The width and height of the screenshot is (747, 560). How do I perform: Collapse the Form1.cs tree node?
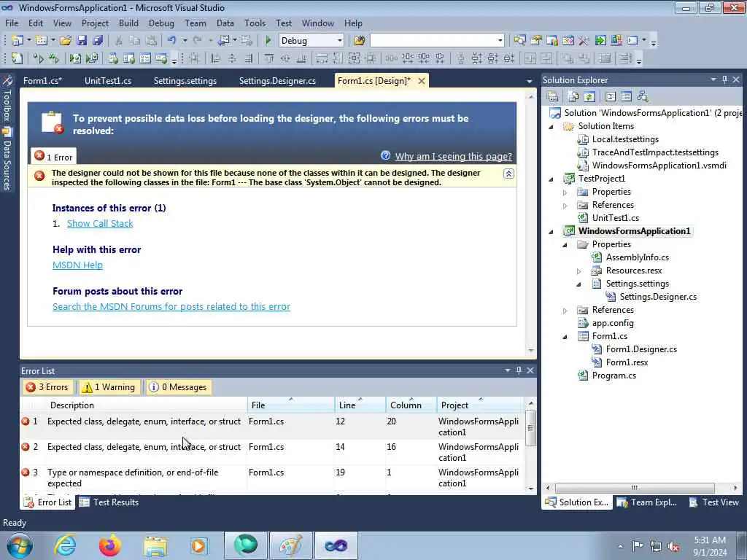[x=565, y=337]
